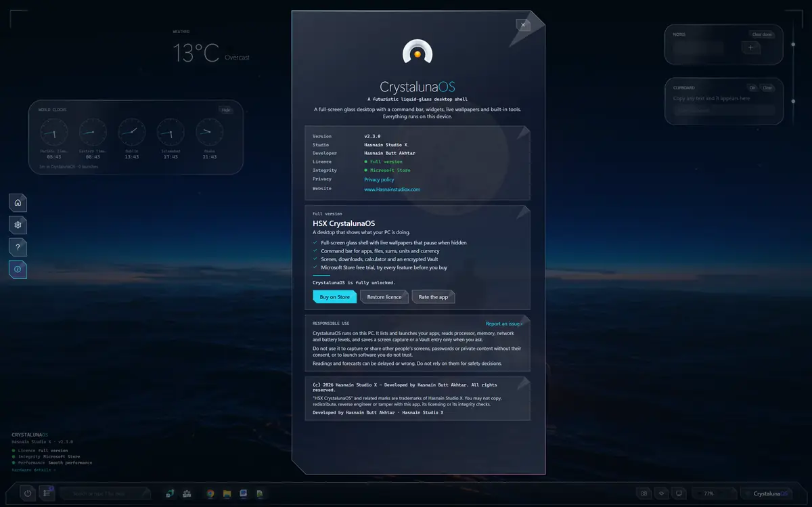The height and width of the screenshot is (507, 812).
Task: Click the Restore licence button
Action: point(384,296)
